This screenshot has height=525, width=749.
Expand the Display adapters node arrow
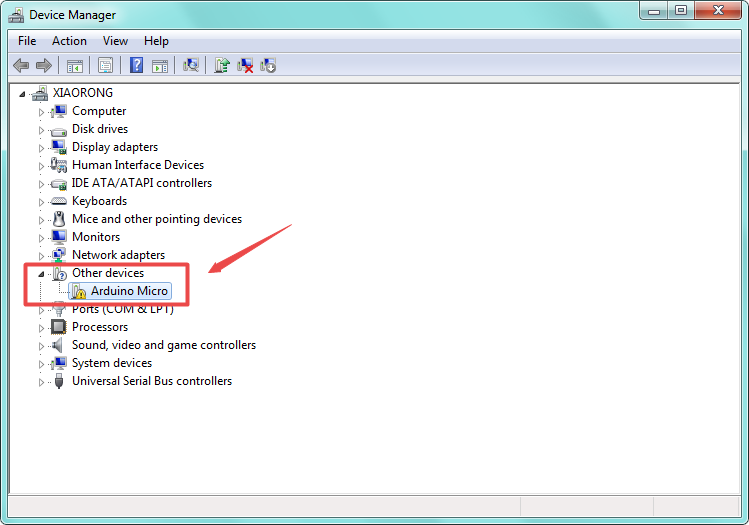(x=41, y=148)
